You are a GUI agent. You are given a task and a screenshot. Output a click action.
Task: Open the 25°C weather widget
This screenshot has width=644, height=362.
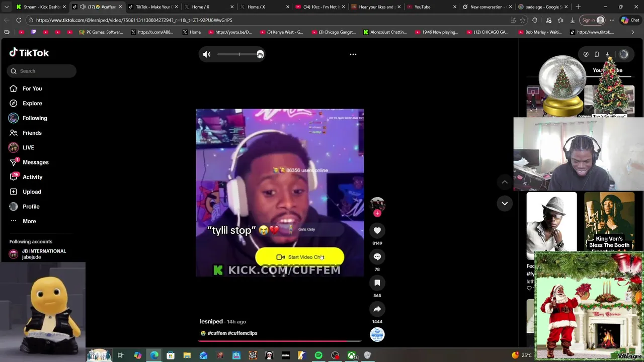tap(521, 355)
